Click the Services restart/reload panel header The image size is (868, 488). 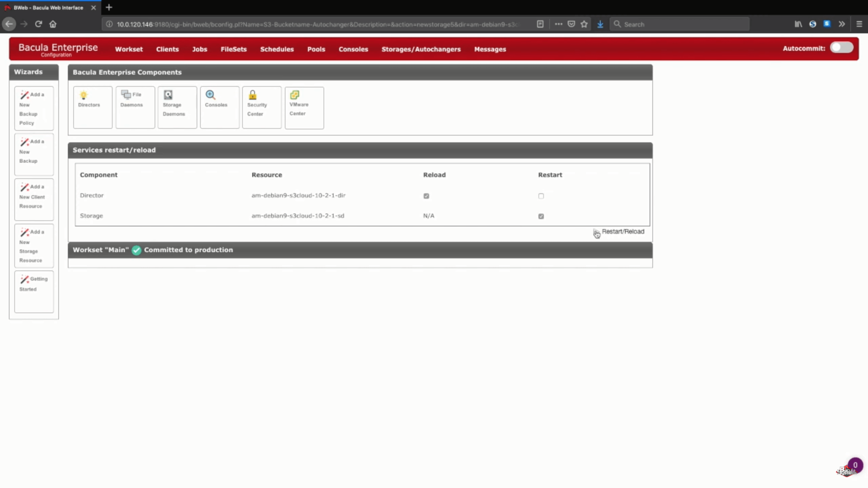360,150
